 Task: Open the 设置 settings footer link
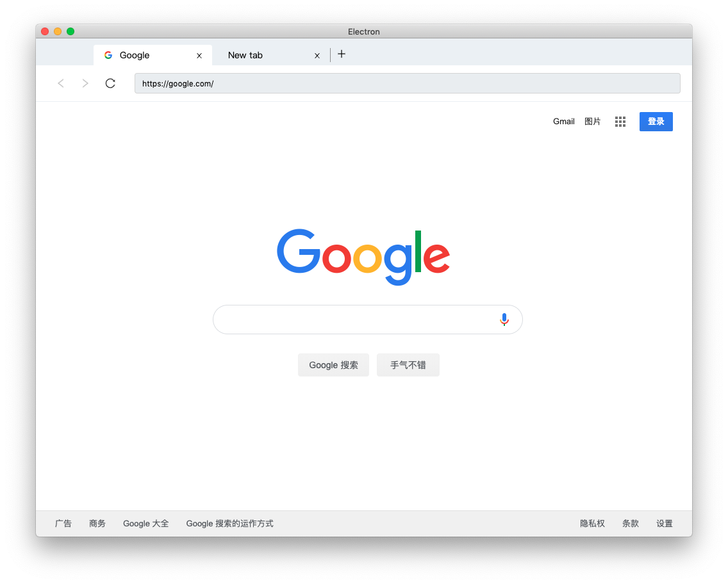pyautogui.click(x=665, y=524)
